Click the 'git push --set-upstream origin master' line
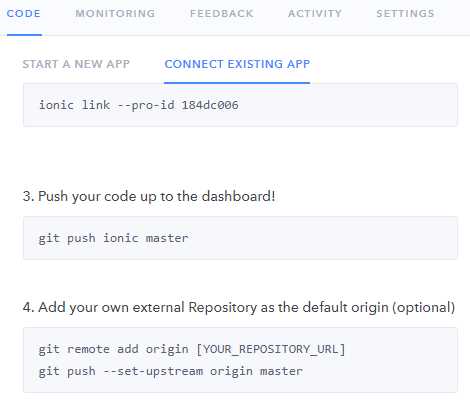Screen dimensions: 470x402 pyautogui.click(x=171, y=371)
